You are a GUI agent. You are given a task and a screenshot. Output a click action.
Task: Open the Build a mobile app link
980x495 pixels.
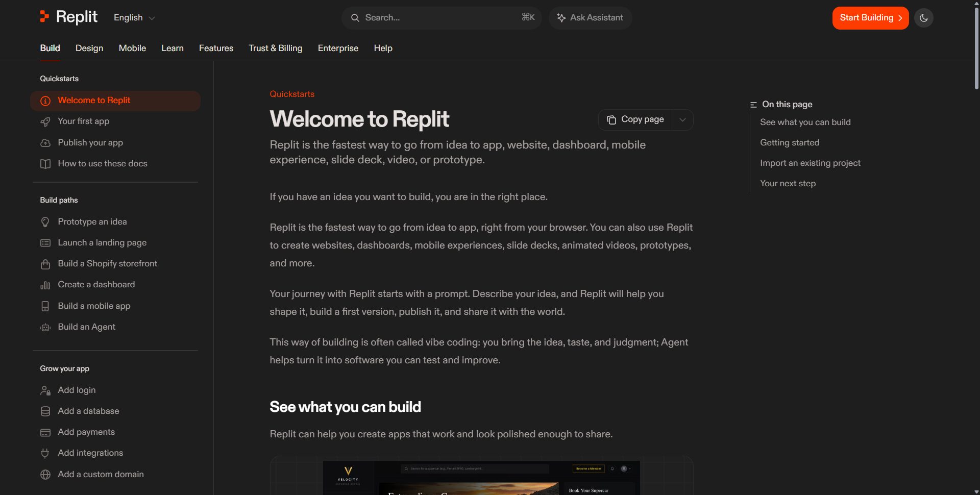94,306
